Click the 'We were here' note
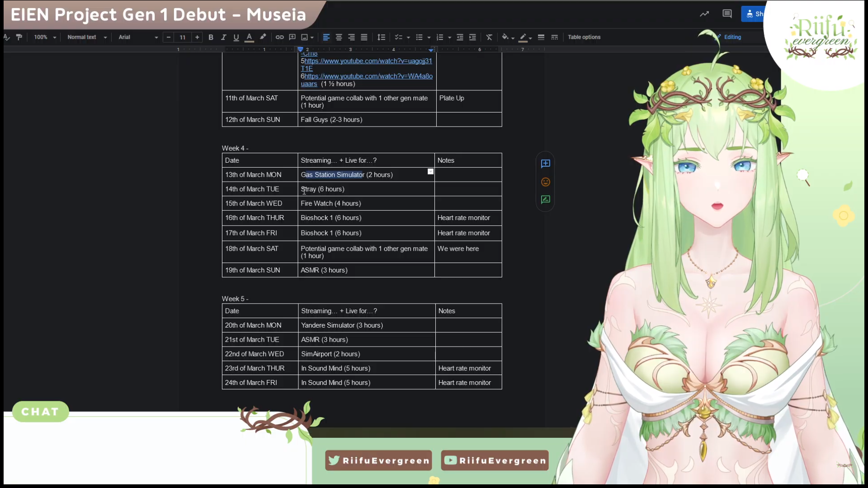The width and height of the screenshot is (868, 488). (458, 249)
